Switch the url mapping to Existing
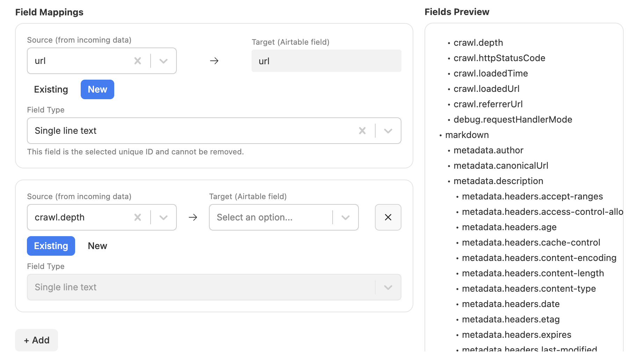This screenshot has height=364, width=631. 51,89
